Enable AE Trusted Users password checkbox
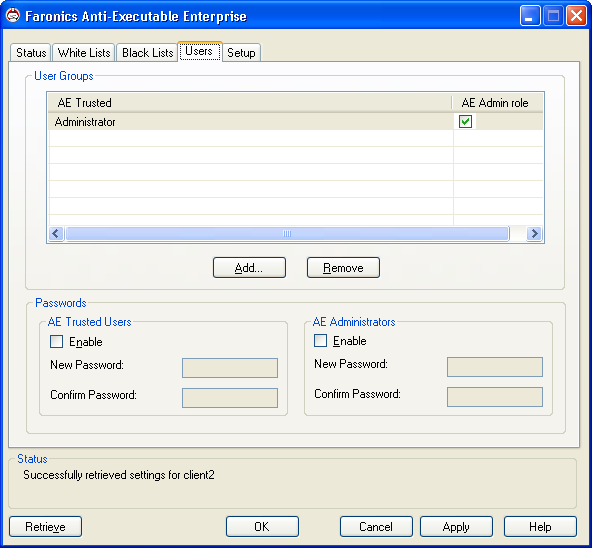Screen dimensions: 592x548 57,341
